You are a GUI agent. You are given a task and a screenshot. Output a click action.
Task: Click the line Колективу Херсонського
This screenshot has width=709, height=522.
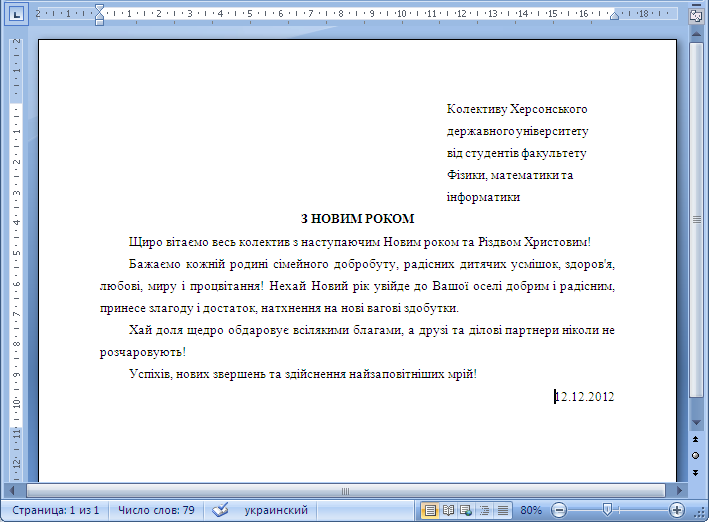pyautogui.click(x=517, y=109)
